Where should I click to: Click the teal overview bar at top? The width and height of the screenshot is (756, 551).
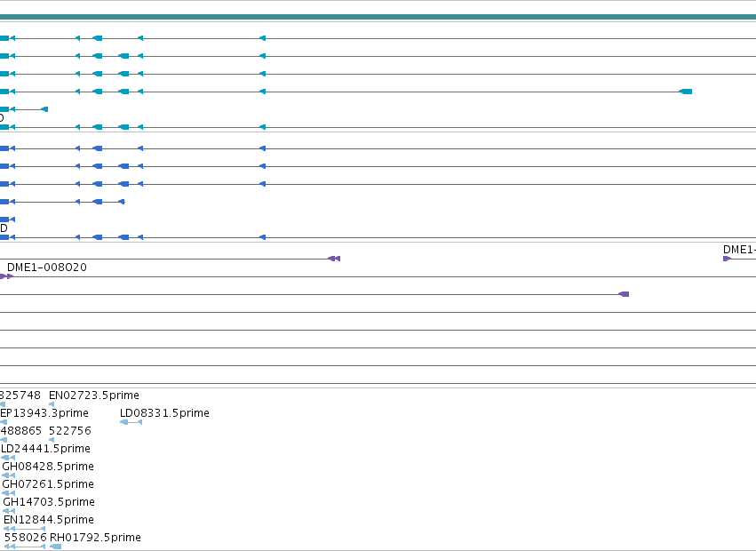378,17
